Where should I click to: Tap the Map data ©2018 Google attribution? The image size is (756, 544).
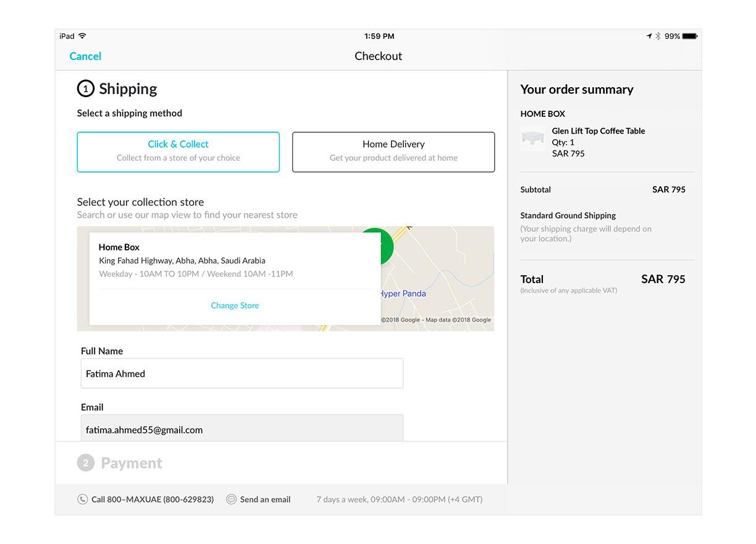pos(458,320)
